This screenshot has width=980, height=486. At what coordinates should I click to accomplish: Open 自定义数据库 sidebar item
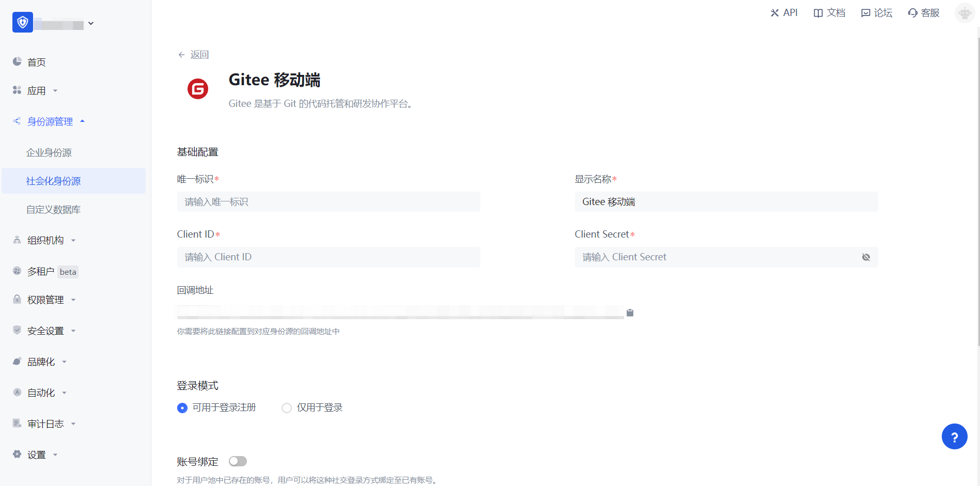[53, 210]
